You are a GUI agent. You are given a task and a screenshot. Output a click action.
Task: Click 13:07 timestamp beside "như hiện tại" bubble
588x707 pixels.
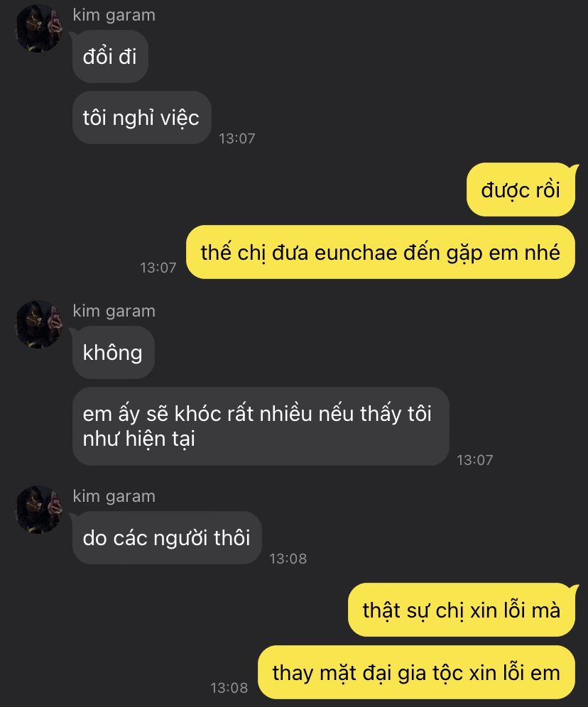[x=475, y=460]
